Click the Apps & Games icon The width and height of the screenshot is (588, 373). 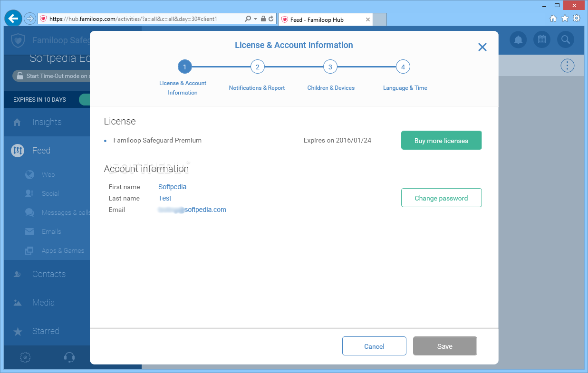click(x=29, y=250)
